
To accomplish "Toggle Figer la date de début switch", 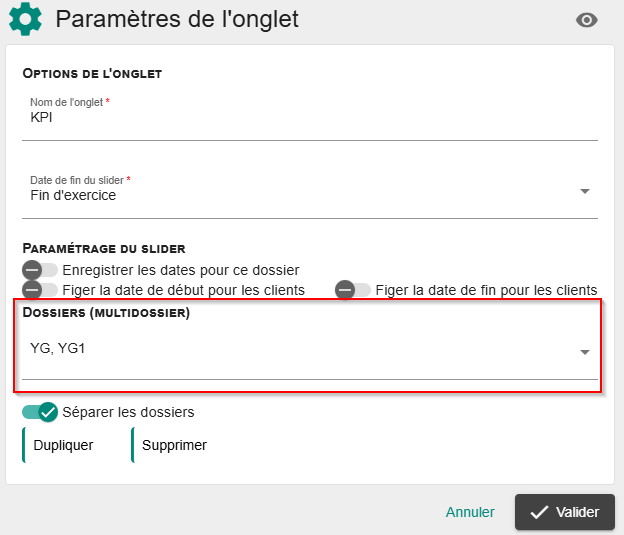I will coord(40,290).
